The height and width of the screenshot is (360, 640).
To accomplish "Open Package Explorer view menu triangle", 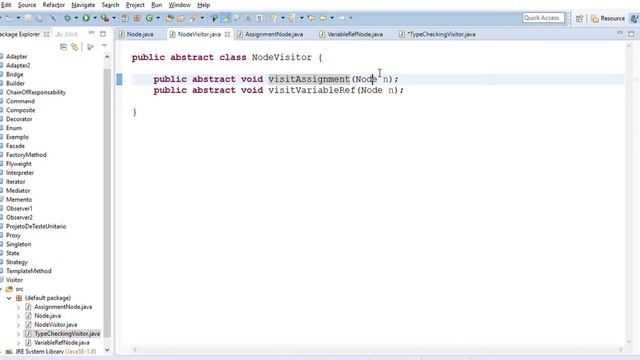I will click(104, 46).
